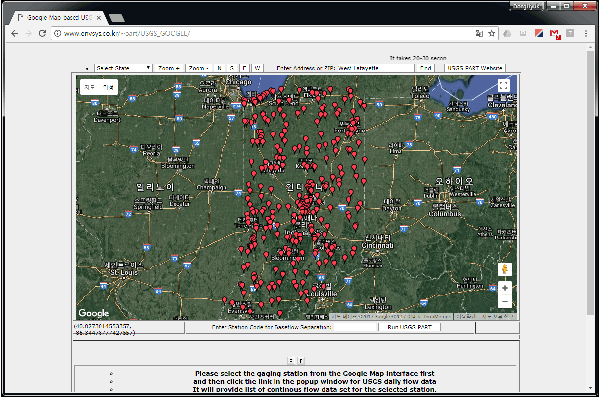600x397 pixels.
Task: Click the Run USGS PART button
Action: pos(409,327)
